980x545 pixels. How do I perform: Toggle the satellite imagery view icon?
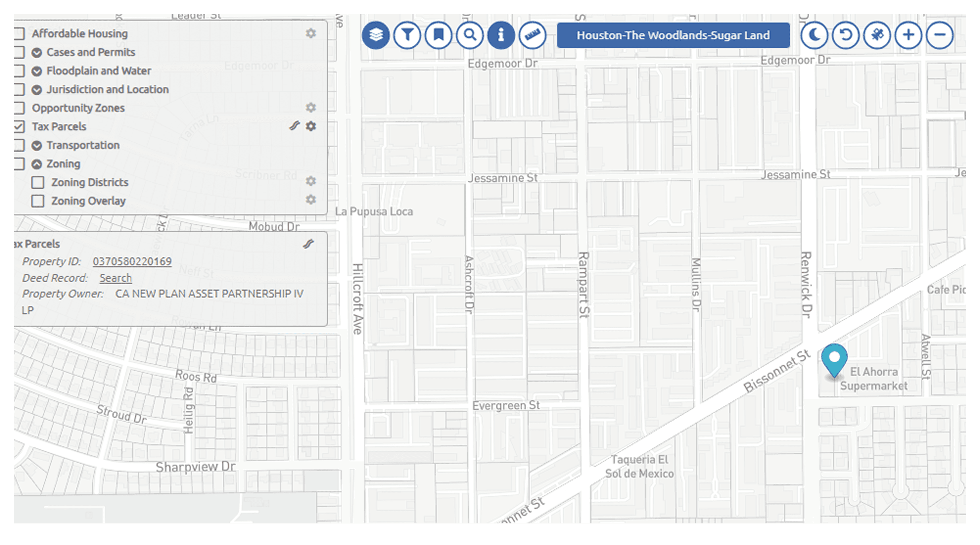(877, 35)
